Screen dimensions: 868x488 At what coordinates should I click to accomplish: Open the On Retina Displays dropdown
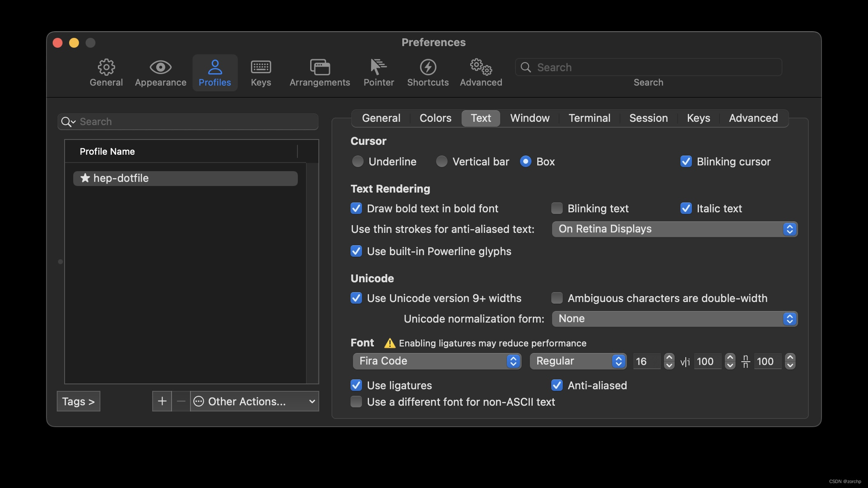click(x=674, y=229)
